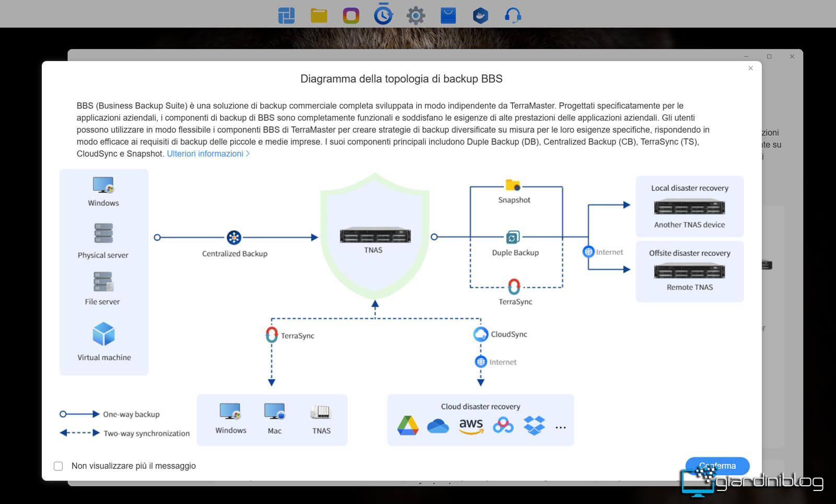Click the CloudSync cloud icon
Viewport: 836px width, 504px height.
coord(481,334)
